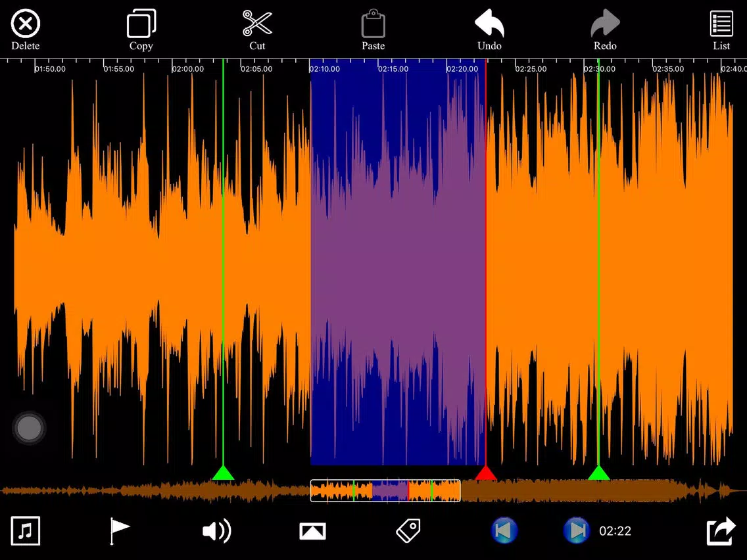Click the overview minimap viewport box

click(x=385, y=490)
